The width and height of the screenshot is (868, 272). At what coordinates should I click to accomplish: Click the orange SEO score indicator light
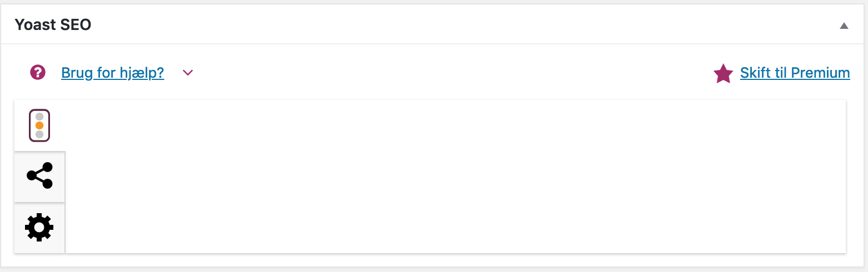point(39,125)
